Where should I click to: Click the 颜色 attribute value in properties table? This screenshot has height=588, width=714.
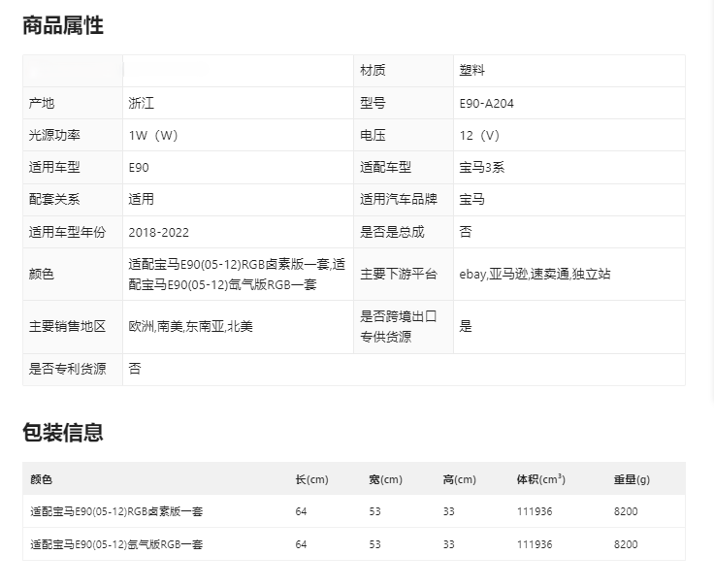point(237,274)
